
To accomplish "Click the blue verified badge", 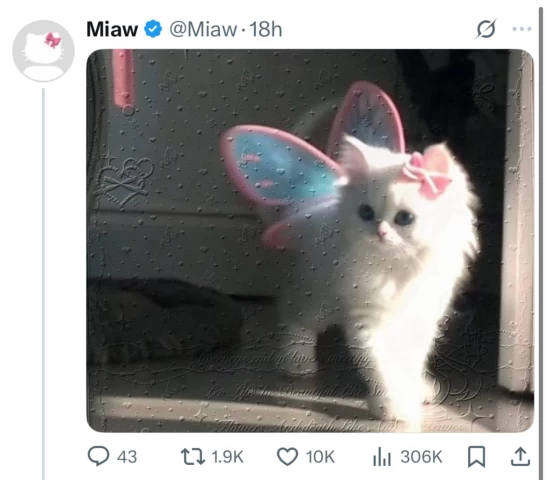I will [153, 29].
